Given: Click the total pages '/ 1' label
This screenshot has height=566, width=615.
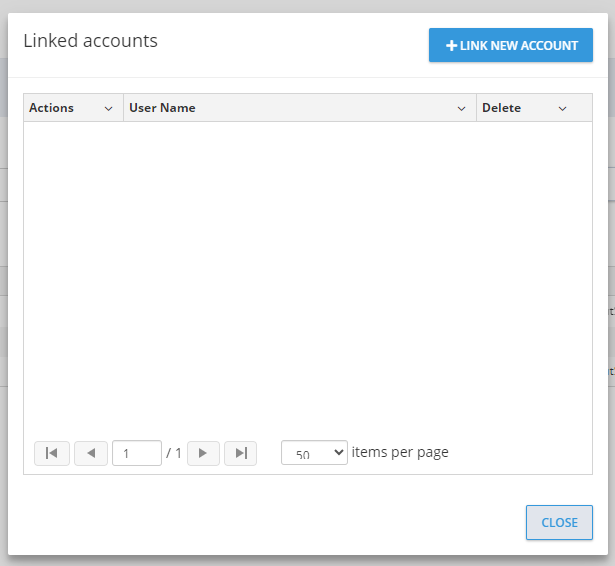Looking at the screenshot, I should click(174, 453).
